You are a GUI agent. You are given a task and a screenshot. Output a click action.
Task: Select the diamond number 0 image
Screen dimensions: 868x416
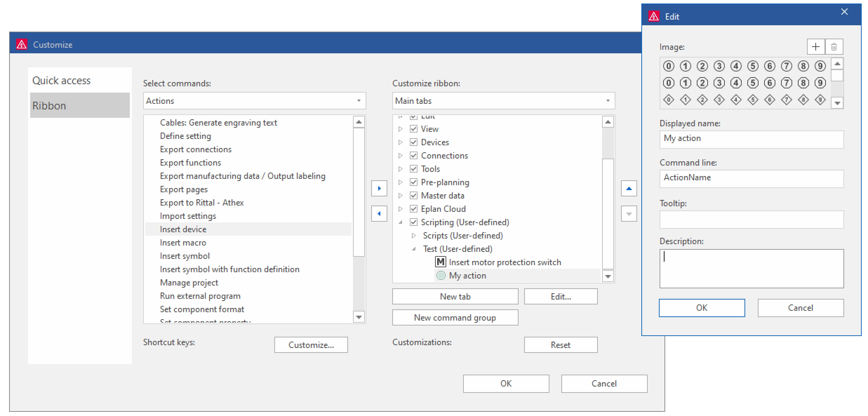tap(669, 100)
